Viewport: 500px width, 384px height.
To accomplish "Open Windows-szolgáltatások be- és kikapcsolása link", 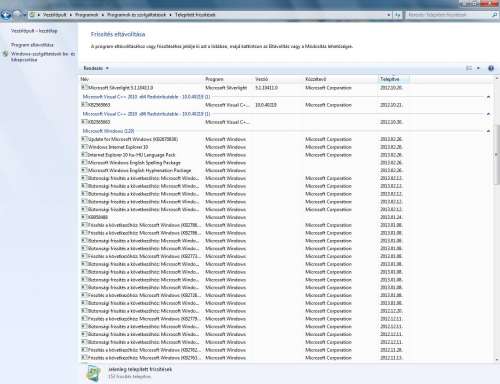I will pyautogui.click(x=43, y=57).
